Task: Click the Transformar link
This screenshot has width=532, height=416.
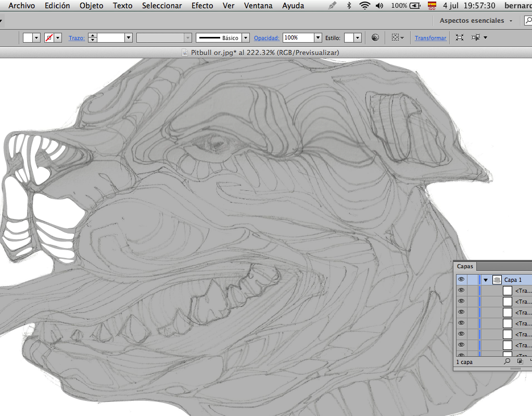Action: (430, 38)
